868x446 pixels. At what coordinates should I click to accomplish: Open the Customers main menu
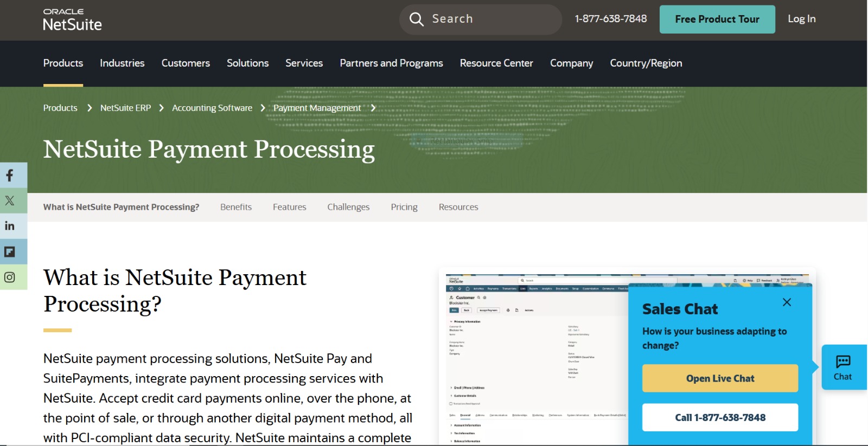[x=186, y=63]
